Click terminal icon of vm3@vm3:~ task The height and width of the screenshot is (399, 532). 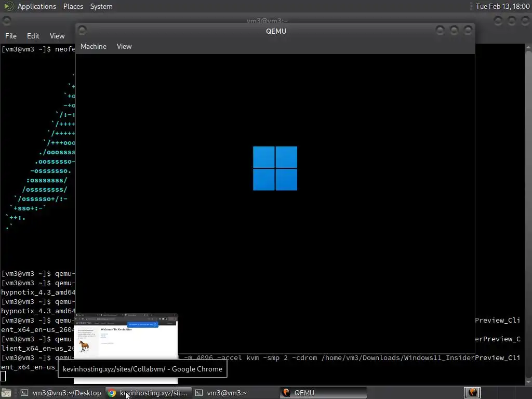pyautogui.click(x=199, y=393)
